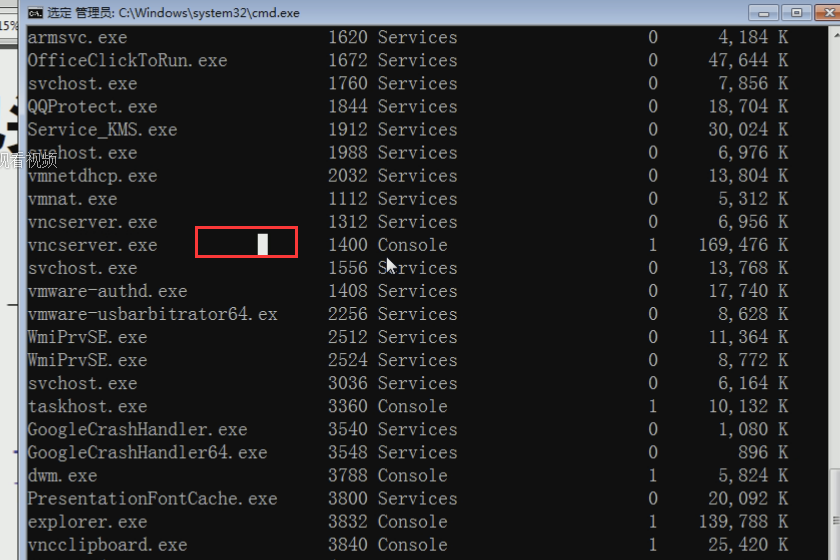Click PID 1400 of vncserver.exe Console
Viewport: 840px width, 560px height.
(348, 245)
